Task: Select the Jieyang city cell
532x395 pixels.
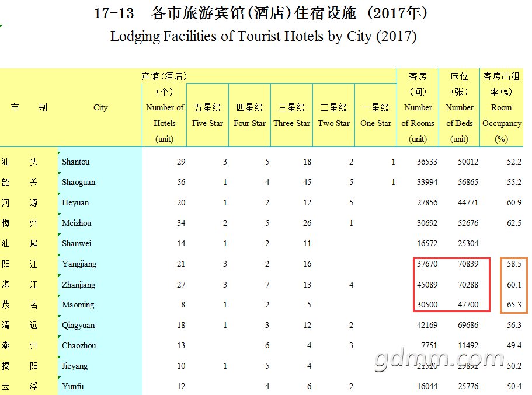Action: click(100, 366)
